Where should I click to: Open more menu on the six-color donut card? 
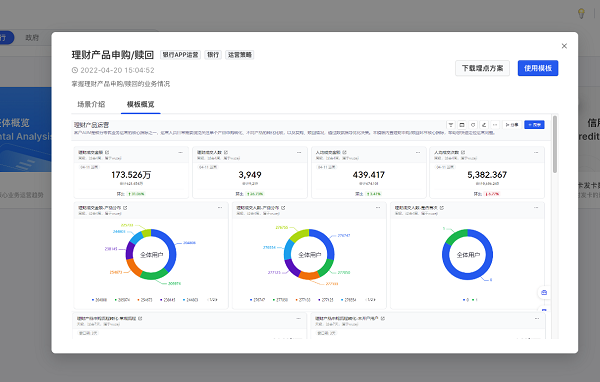(220, 208)
